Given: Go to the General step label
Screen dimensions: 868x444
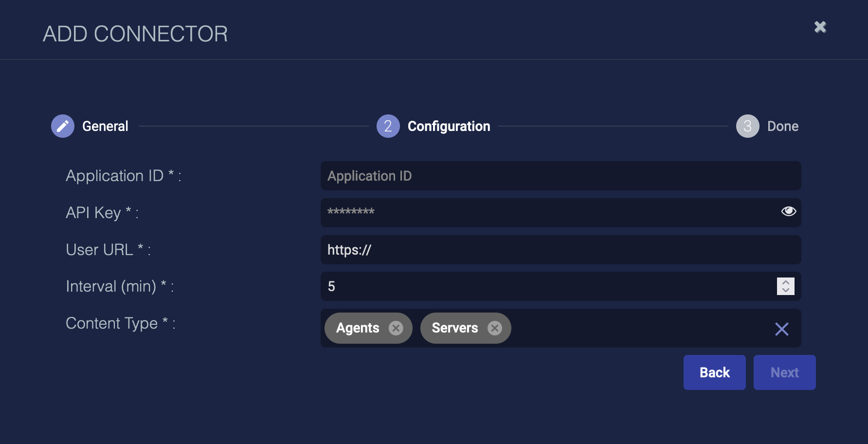Looking at the screenshot, I should click(x=105, y=127).
